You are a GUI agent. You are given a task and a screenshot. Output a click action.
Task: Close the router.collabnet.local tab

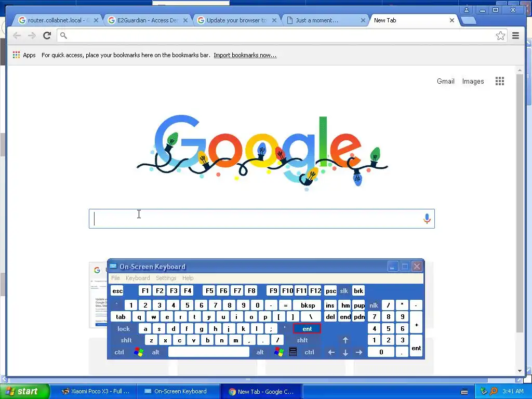96,20
